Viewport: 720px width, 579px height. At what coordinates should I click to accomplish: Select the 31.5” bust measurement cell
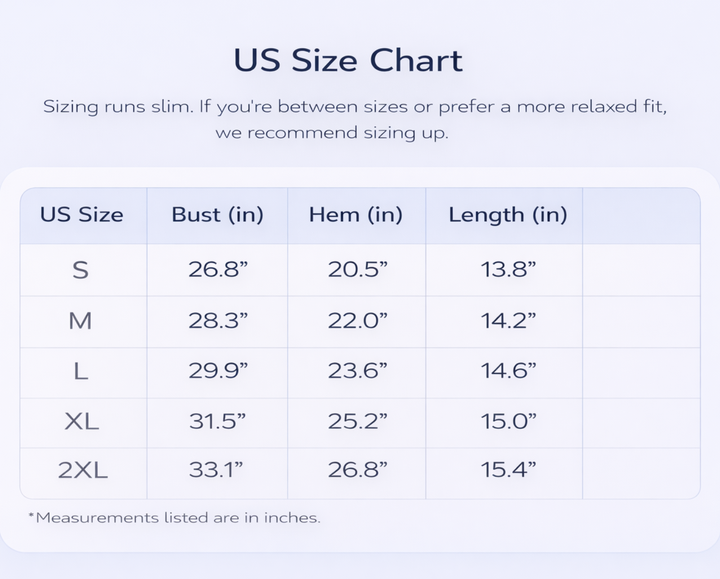pyautogui.click(x=218, y=421)
